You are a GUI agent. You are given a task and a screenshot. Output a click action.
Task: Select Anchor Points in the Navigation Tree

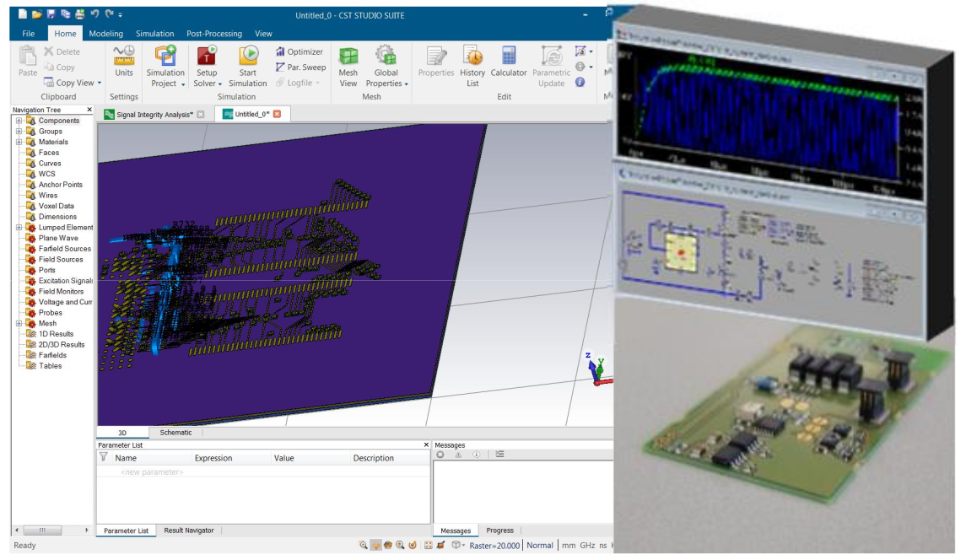click(x=61, y=185)
